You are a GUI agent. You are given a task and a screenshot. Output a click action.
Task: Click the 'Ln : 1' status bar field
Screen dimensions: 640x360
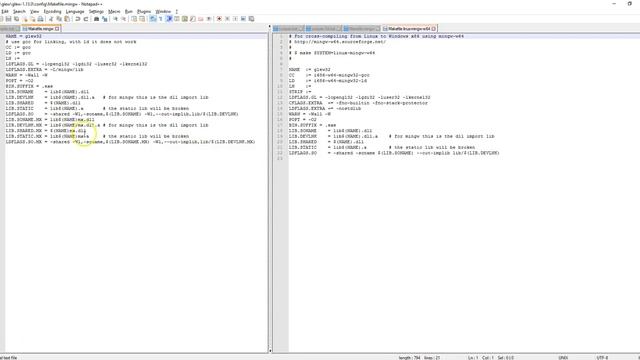(x=473, y=358)
